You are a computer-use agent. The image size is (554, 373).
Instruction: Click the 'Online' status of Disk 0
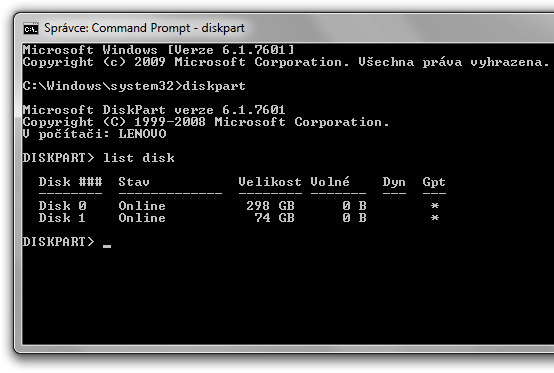[x=142, y=206]
